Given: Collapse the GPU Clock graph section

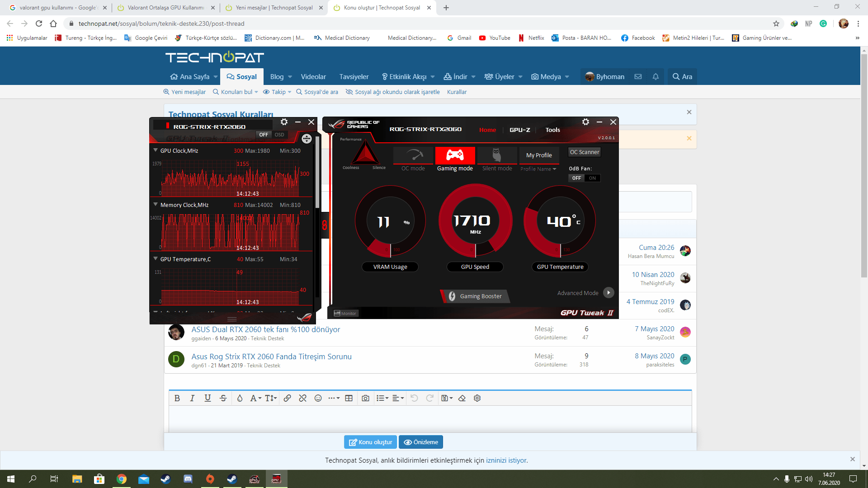Looking at the screenshot, I should tap(156, 150).
